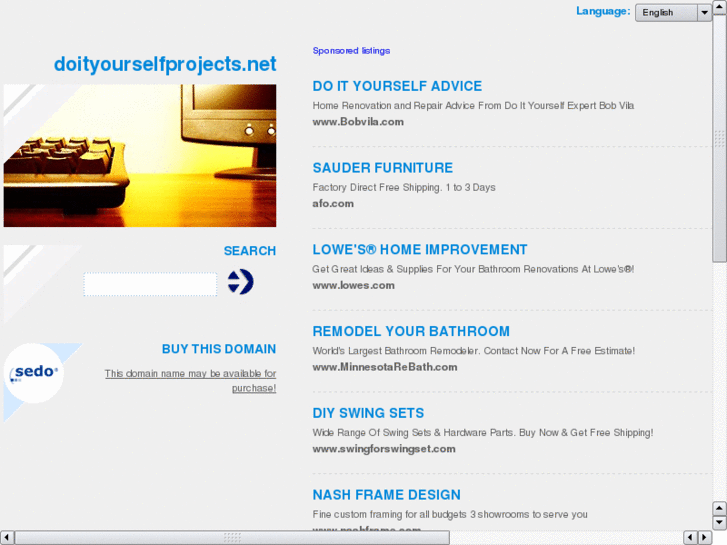Click the BUY THIS DOMAIN heading
The image size is (727, 545).
pyautogui.click(x=219, y=349)
